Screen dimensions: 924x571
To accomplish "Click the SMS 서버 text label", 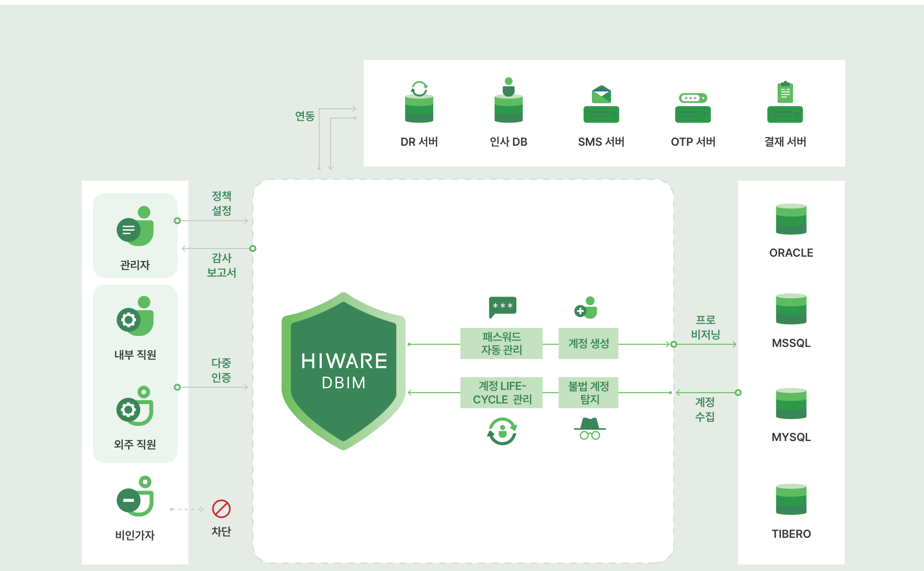I will tap(601, 141).
